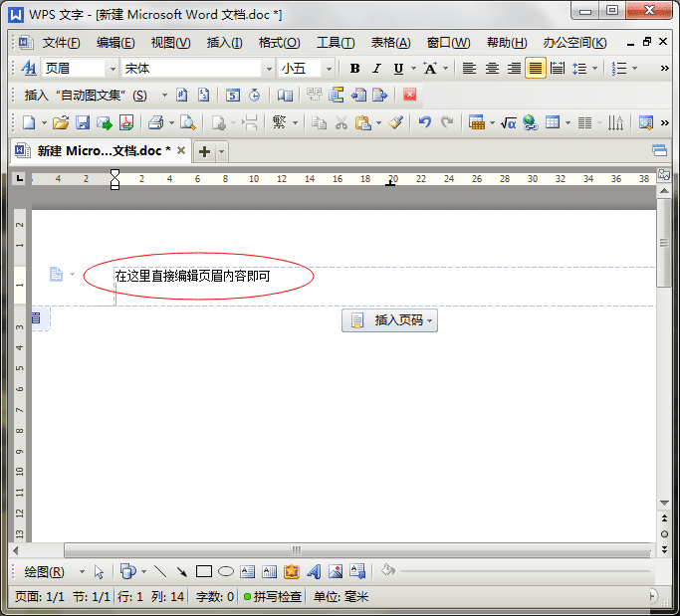
Task: Center align text
Action: pyautogui.click(x=492, y=68)
